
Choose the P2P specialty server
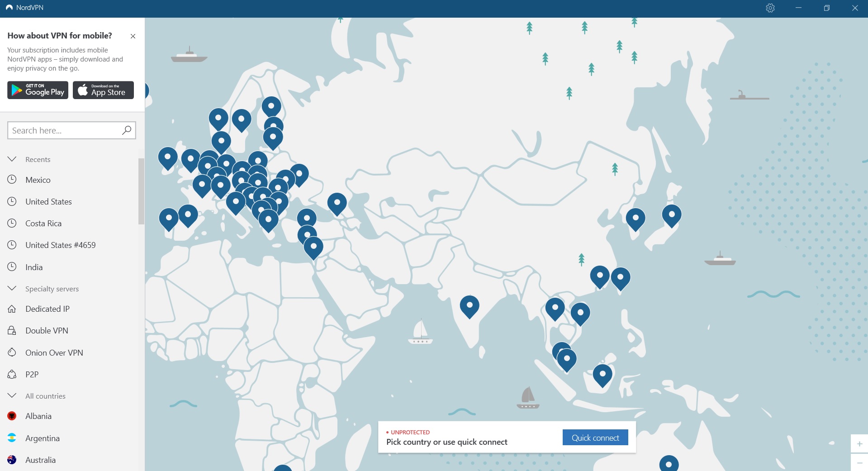point(32,374)
